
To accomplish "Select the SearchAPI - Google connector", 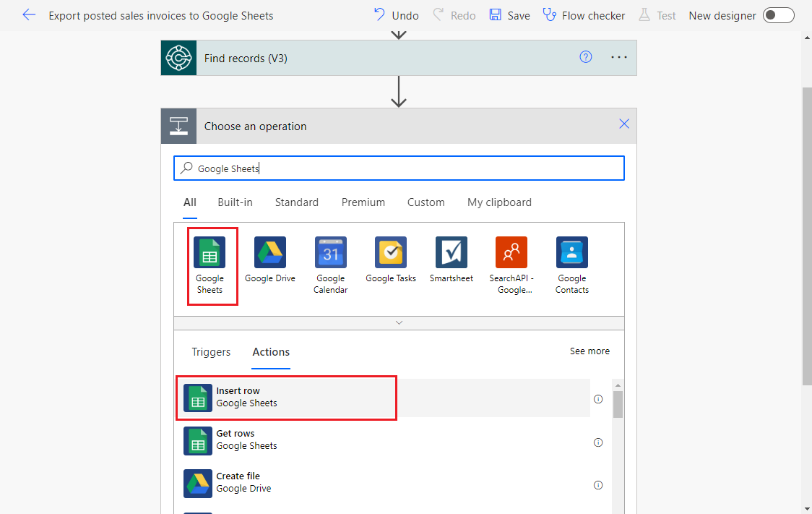I will click(511, 253).
